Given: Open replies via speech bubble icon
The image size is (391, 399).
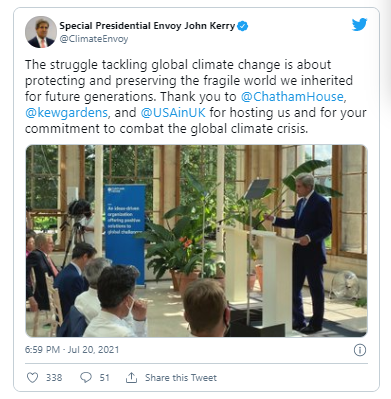Looking at the screenshot, I should point(86,378).
